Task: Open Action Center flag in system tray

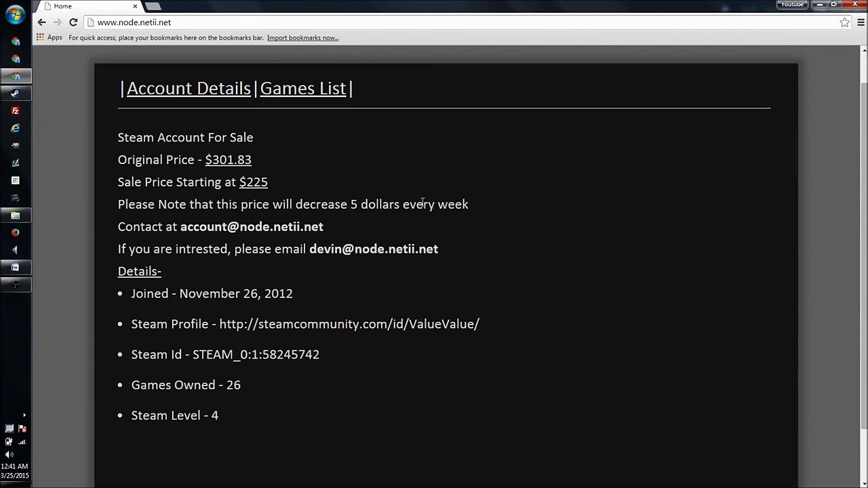Action: coord(22,428)
